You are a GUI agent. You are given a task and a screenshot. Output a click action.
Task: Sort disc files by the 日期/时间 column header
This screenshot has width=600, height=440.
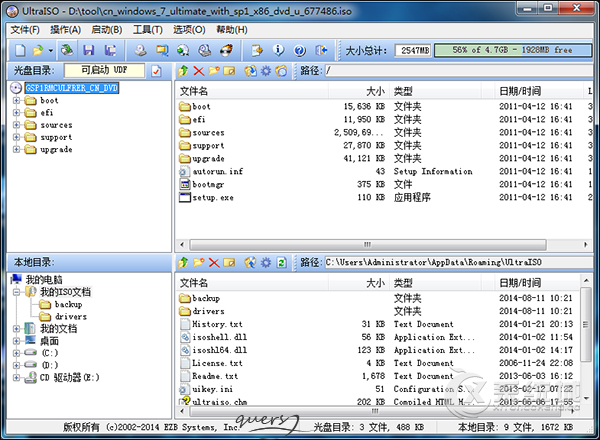click(539, 91)
